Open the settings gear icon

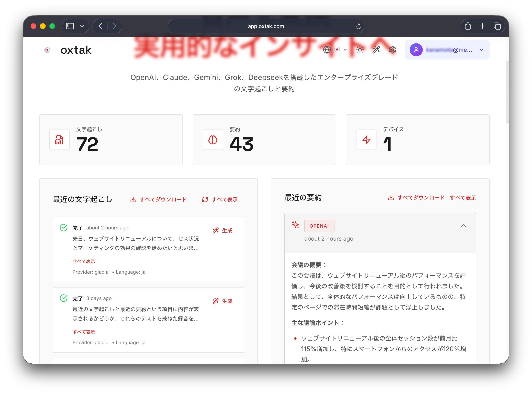[392, 50]
